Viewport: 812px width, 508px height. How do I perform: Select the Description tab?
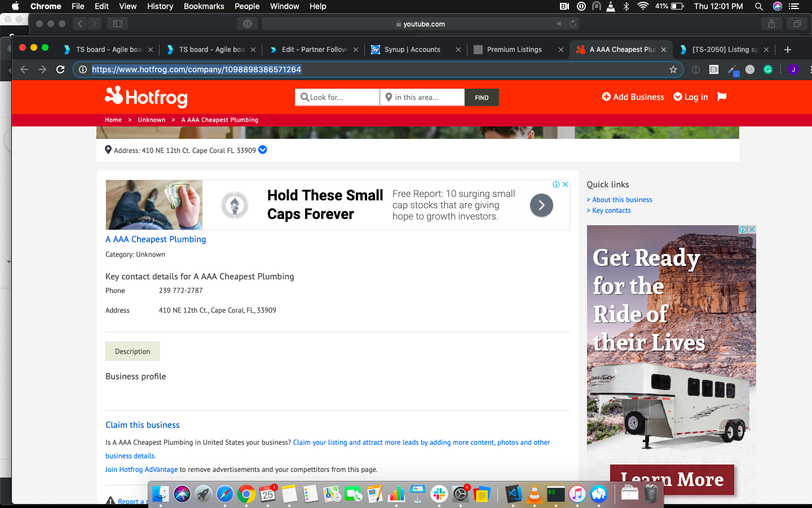133,351
